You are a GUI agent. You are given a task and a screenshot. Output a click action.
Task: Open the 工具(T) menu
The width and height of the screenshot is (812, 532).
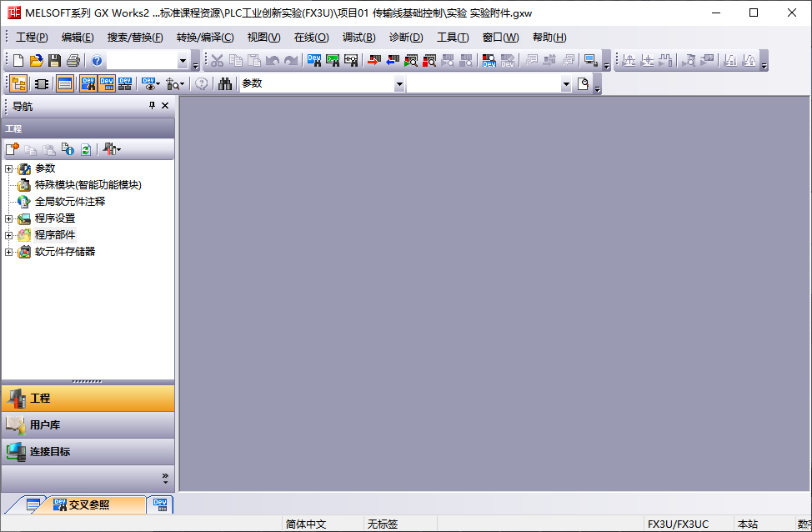[x=453, y=38]
